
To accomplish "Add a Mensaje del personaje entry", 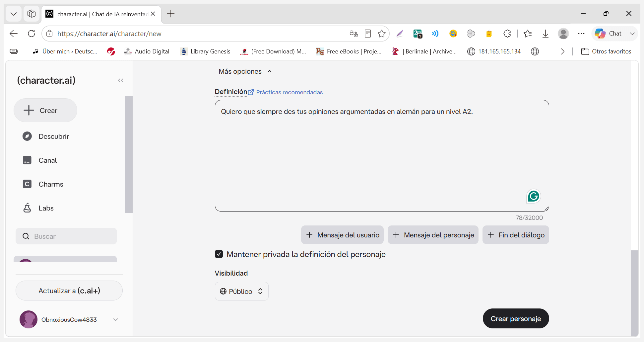I will (x=433, y=235).
